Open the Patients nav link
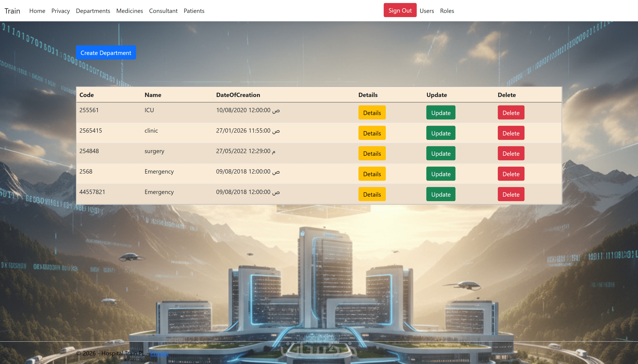Viewport: 638px width, 364px height. pyautogui.click(x=194, y=11)
